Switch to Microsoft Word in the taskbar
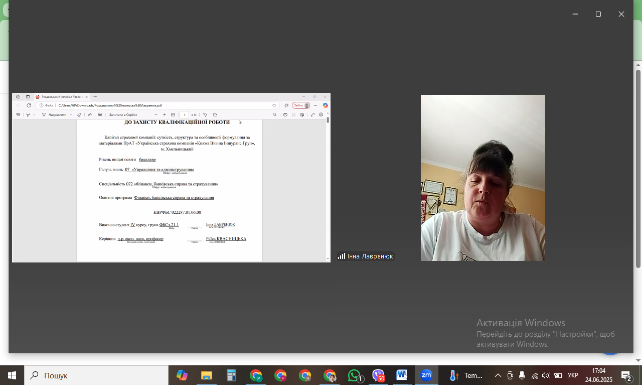 pos(402,375)
